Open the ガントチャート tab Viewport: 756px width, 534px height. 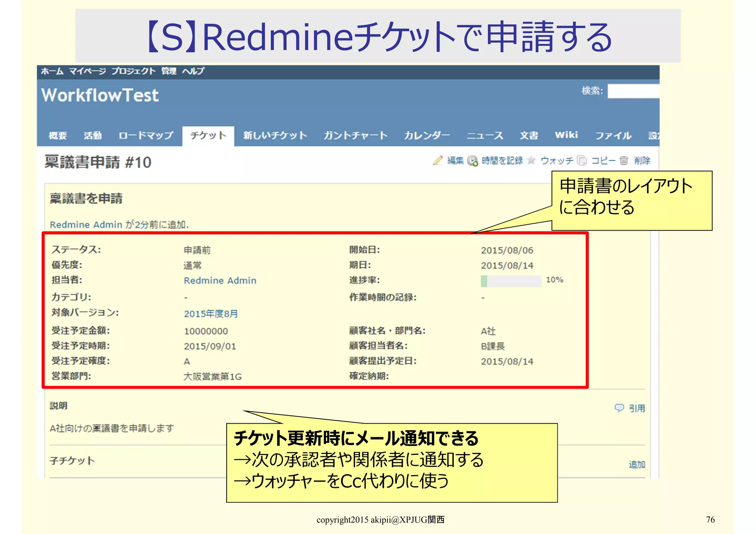click(355, 135)
